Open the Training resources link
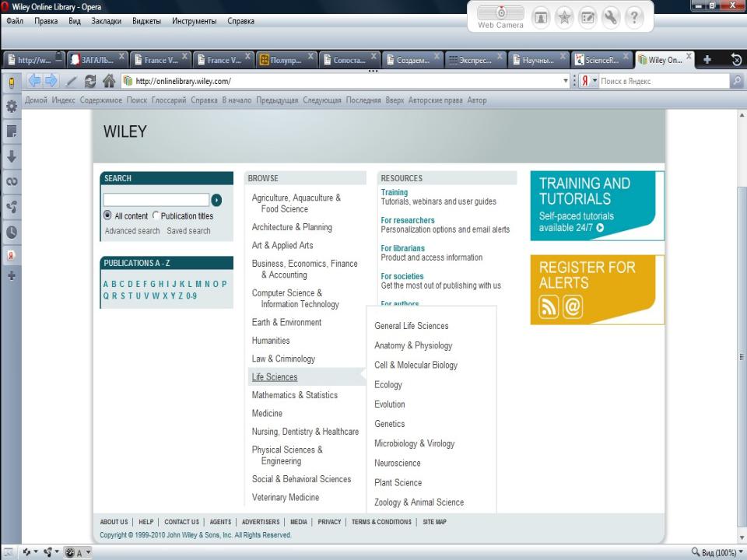Viewport: 747px width, 560px height. [395, 192]
